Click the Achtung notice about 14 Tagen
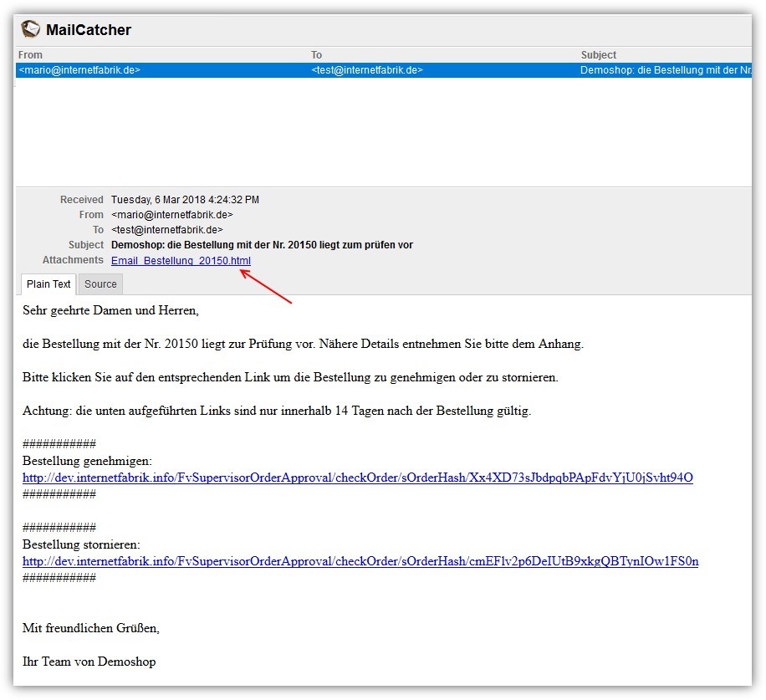766x700 pixels. (277, 411)
